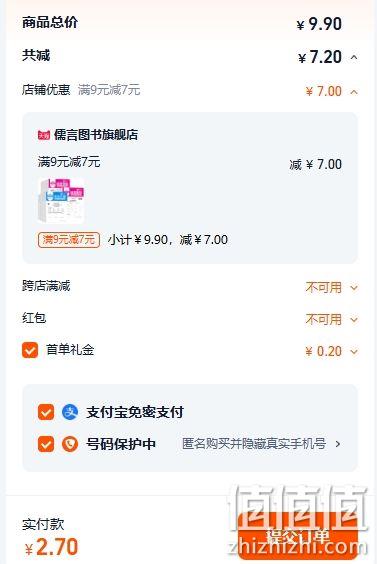Click the 提交订单 submit order button
The image size is (377, 564).
tap(298, 536)
